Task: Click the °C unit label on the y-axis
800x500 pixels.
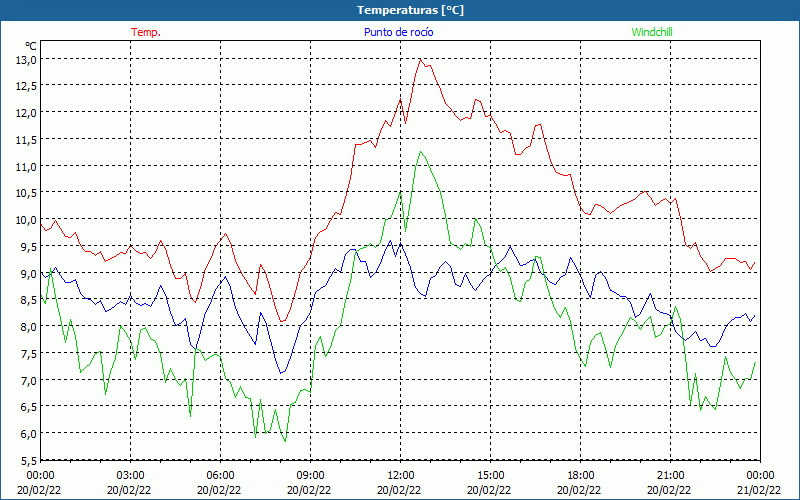Action: coord(31,46)
